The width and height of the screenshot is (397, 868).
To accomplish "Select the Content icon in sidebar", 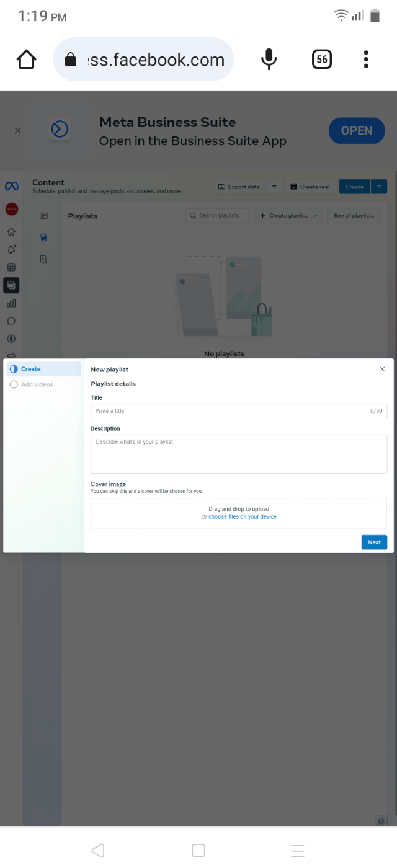I will (11, 285).
